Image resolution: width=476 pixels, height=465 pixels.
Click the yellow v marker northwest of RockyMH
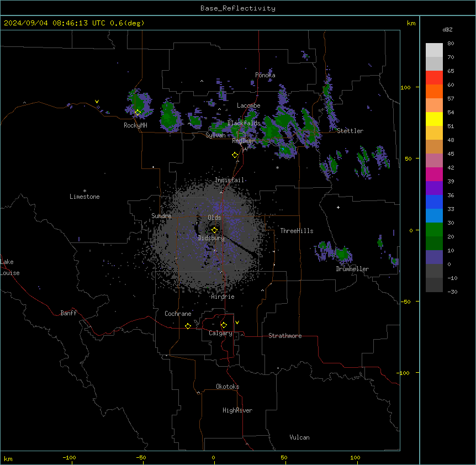point(97,102)
